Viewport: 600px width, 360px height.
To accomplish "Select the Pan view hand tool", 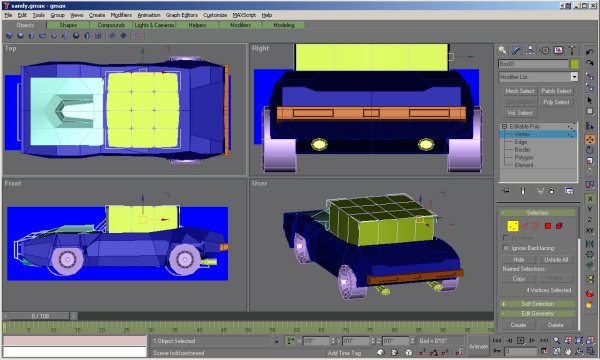I will coord(568,350).
